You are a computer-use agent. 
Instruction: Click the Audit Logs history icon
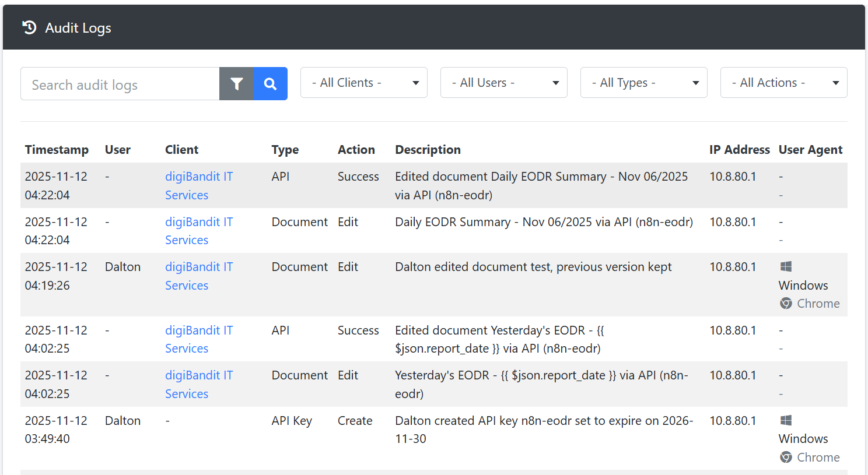tap(29, 27)
